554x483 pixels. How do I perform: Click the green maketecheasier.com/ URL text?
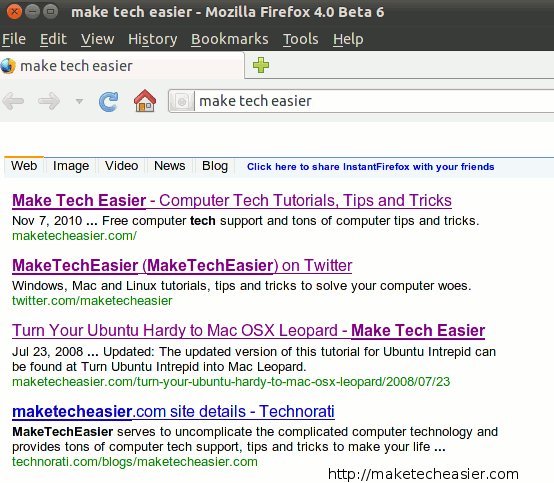(x=74, y=236)
